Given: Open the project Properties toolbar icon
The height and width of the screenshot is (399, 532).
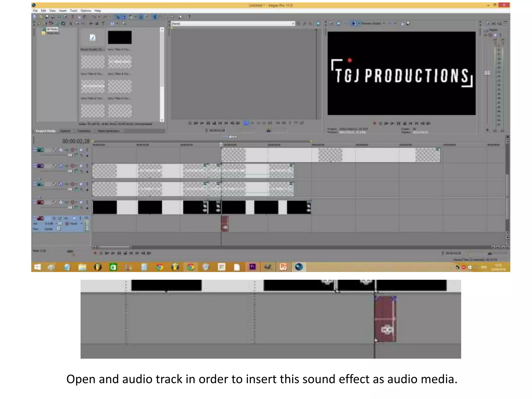Looking at the screenshot, I should click(65, 17).
